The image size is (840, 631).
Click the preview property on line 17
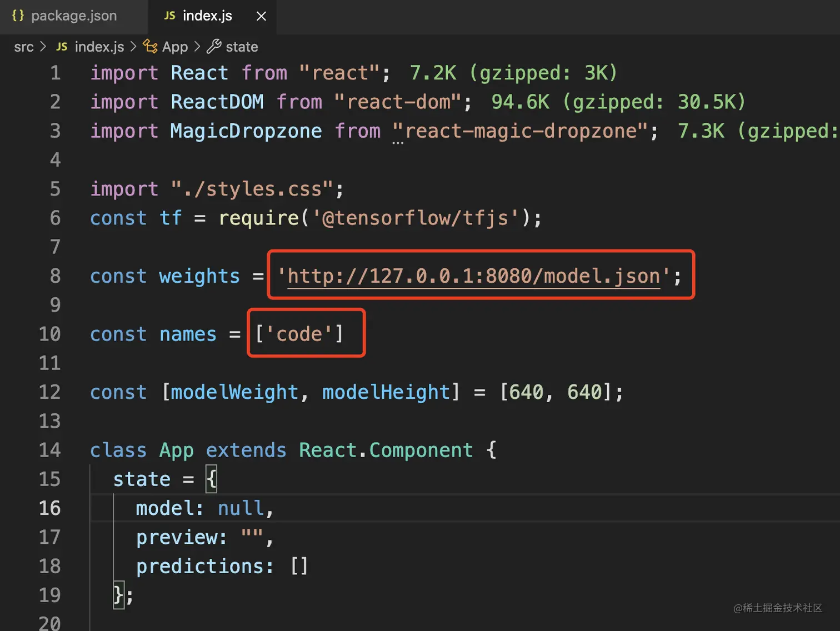(x=176, y=538)
